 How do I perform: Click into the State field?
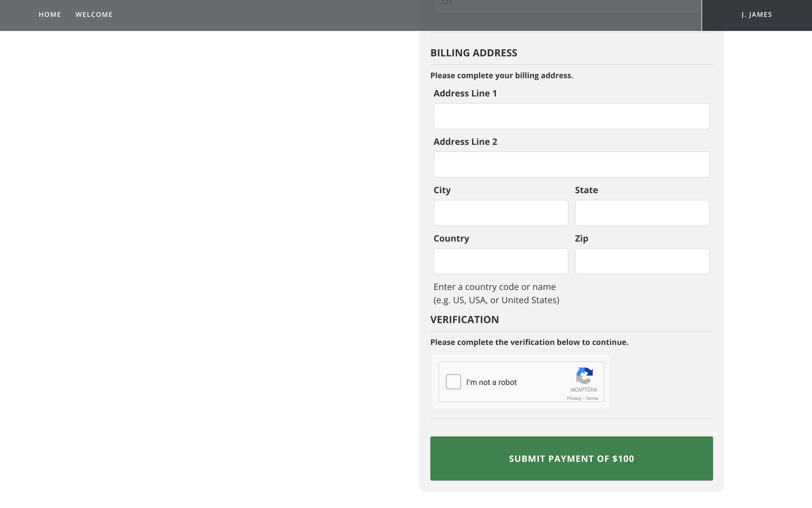click(x=642, y=213)
